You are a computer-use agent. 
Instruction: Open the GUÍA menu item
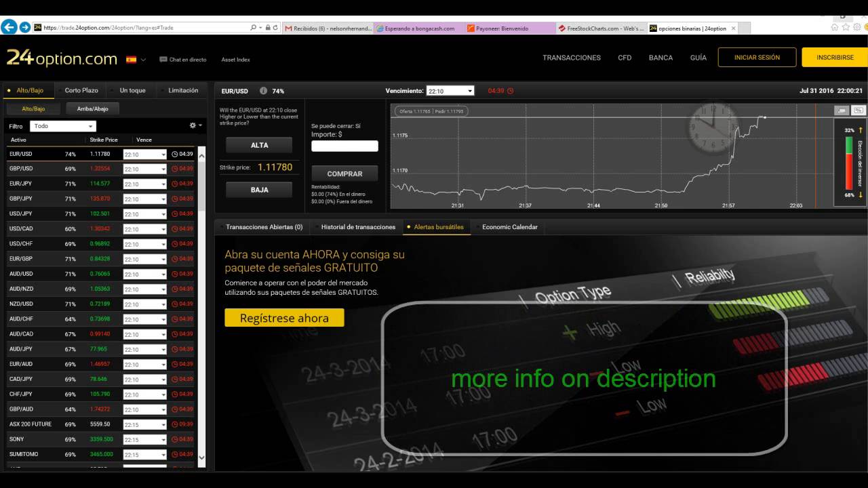click(x=698, y=58)
